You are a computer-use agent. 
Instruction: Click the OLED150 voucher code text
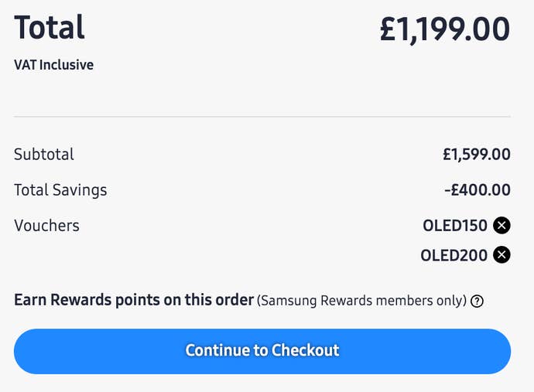455,226
